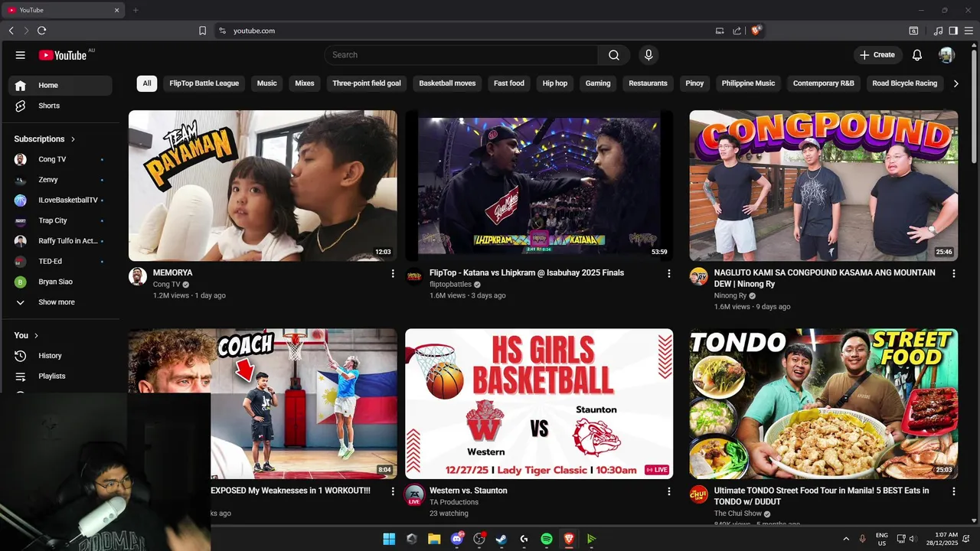The height and width of the screenshot is (551, 980).
Task: Open Trap City subscription channel
Action: point(60,220)
